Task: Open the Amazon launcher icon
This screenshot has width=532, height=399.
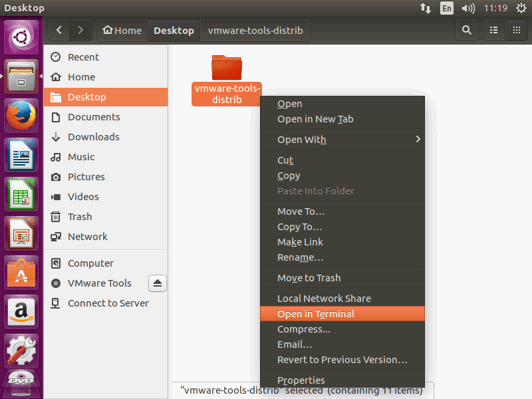Action: [x=21, y=313]
